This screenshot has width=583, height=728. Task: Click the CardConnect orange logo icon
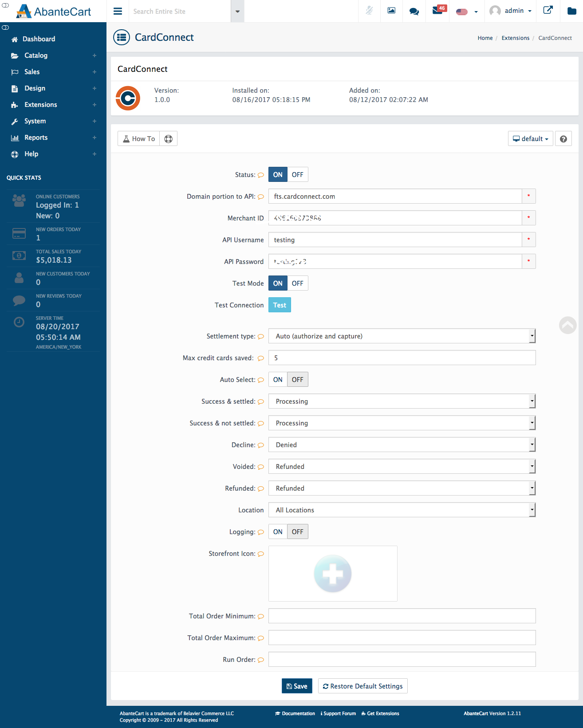[x=128, y=98]
